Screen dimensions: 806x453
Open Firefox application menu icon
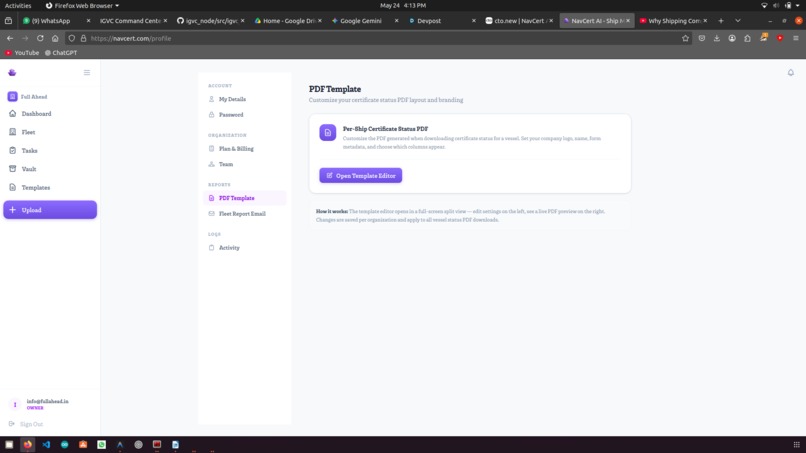pos(796,38)
